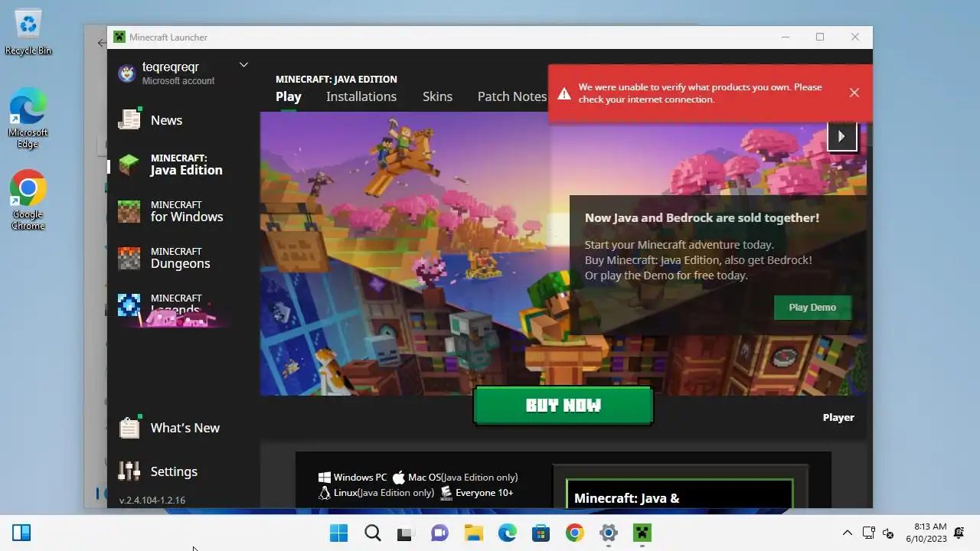
Task: Open the Widgets button on taskbar
Action: (x=21, y=533)
